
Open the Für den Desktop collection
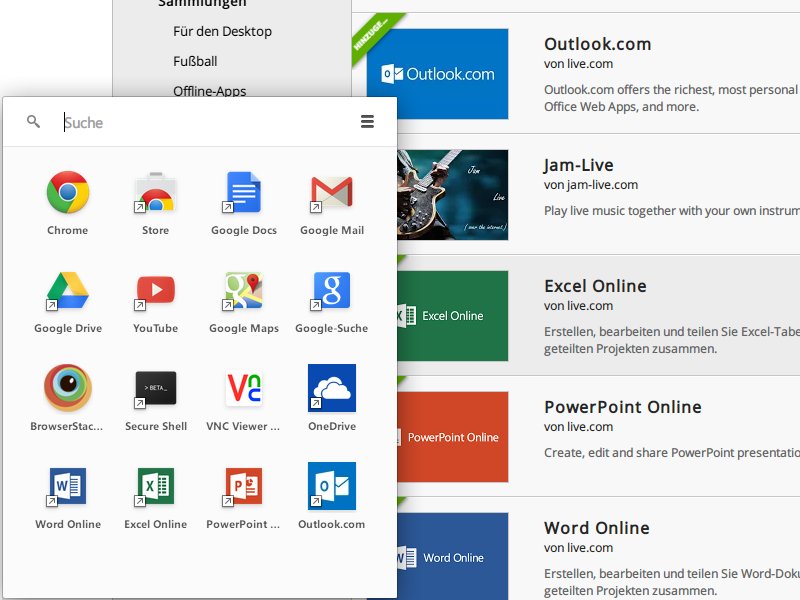(222, 32)
